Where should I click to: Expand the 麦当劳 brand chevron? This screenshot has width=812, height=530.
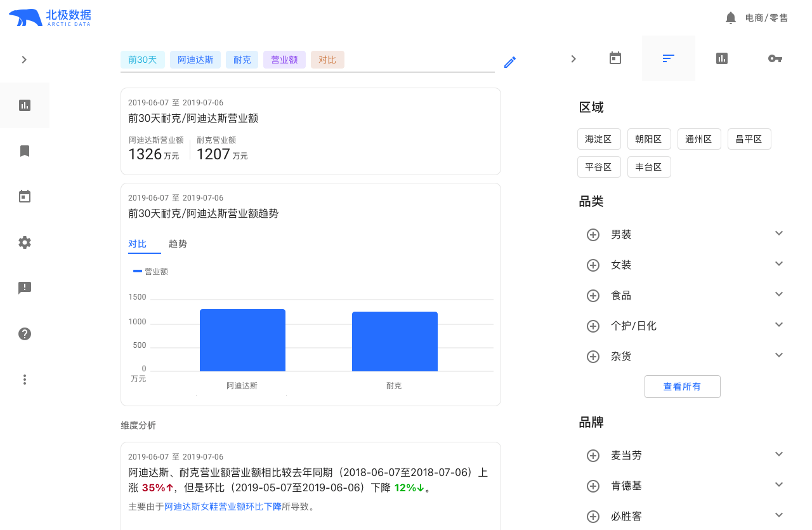click(779, 454)
